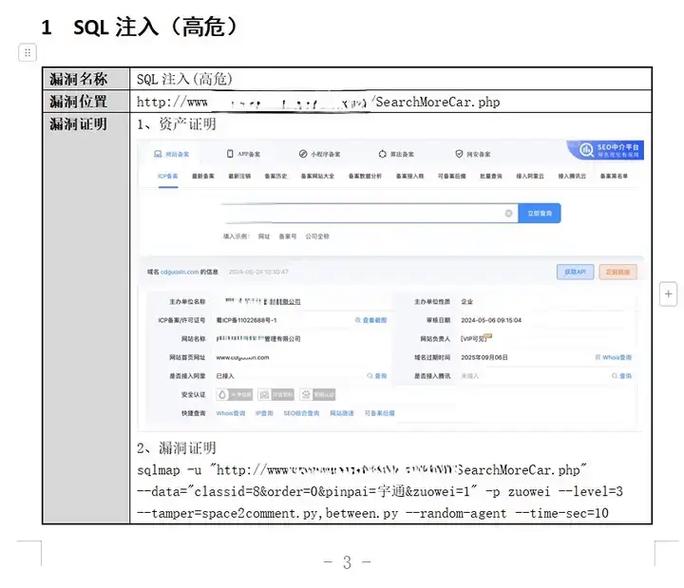The height and width of the screenshot is (588, 684).
Task: Click the 公司全称 input example
Action: [x=317, y=236]
